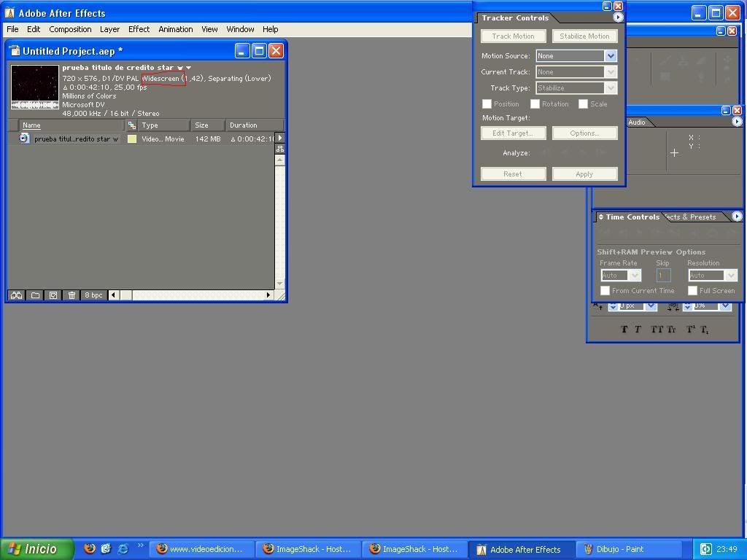Image resolution: width=747 pixels, height=560 pixels.
Task: Open the Composition menu
Action: (x=70, y=29)
